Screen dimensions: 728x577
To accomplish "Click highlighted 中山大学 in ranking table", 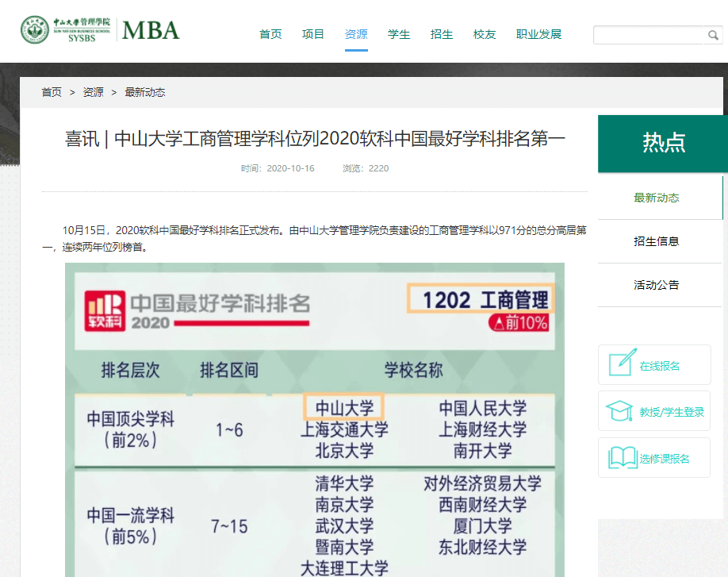I will tap(344, 407).
